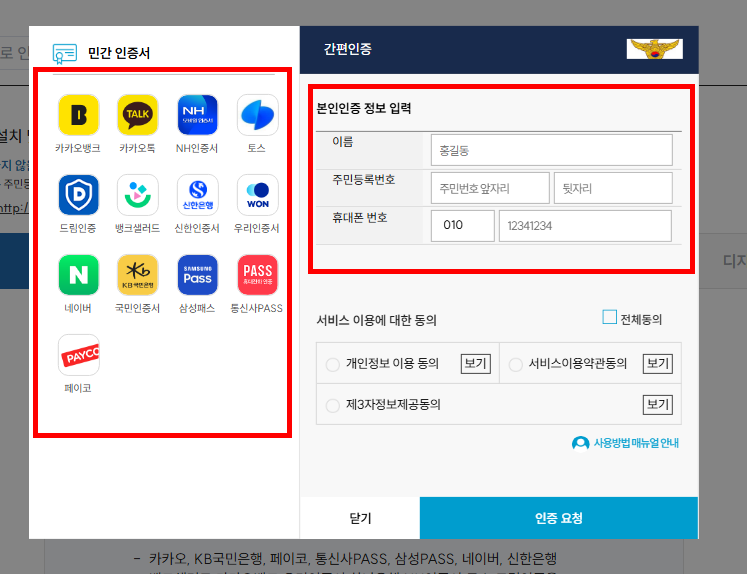This screenshot has height=574, width=747.
Task: Pick the 통신사PASS icon
Action: point(257,275)
